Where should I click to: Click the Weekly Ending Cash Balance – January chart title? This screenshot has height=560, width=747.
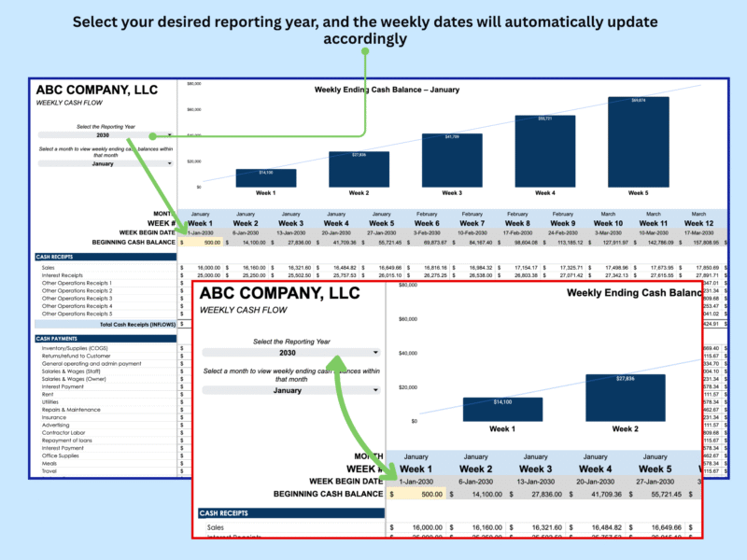click(387, 90)
